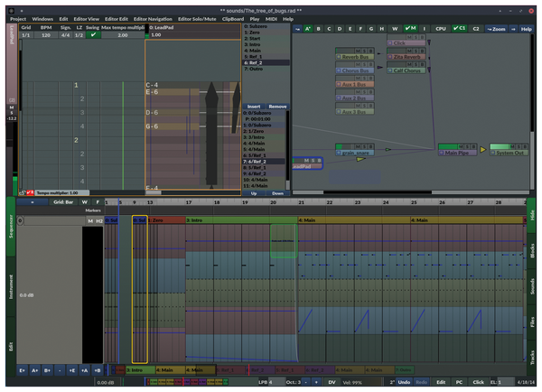Select playlist entry 10: 4/Main

[264, 180]
